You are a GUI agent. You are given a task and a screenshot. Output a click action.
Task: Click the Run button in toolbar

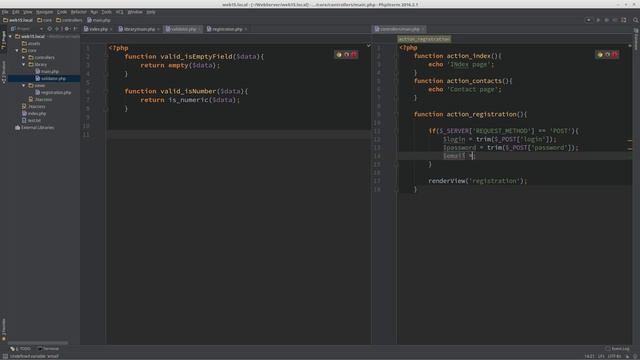click(598, 20)
